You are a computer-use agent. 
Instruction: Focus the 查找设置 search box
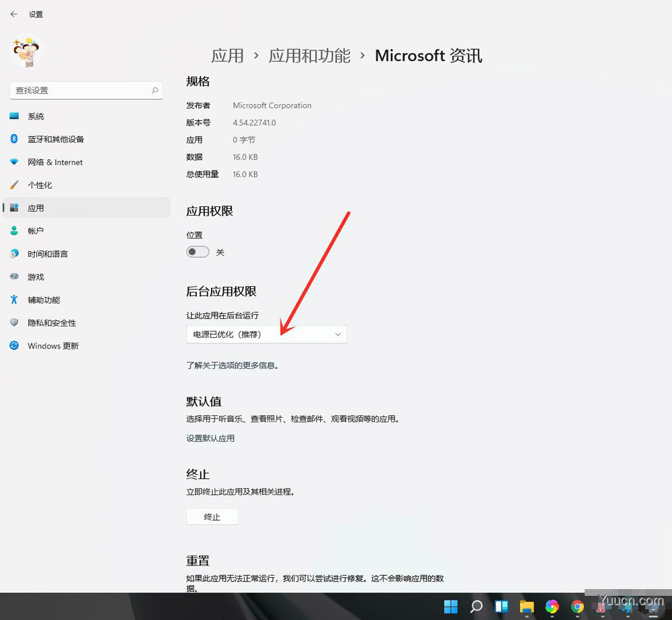pyautogui.click(x=86, y=91)
